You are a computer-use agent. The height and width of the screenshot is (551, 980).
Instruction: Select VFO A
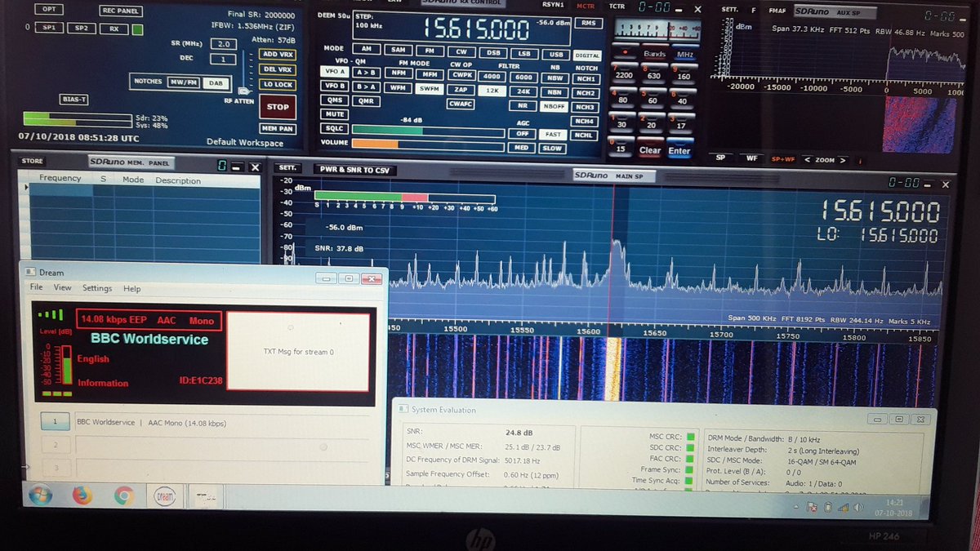click(x=336, y=72)
